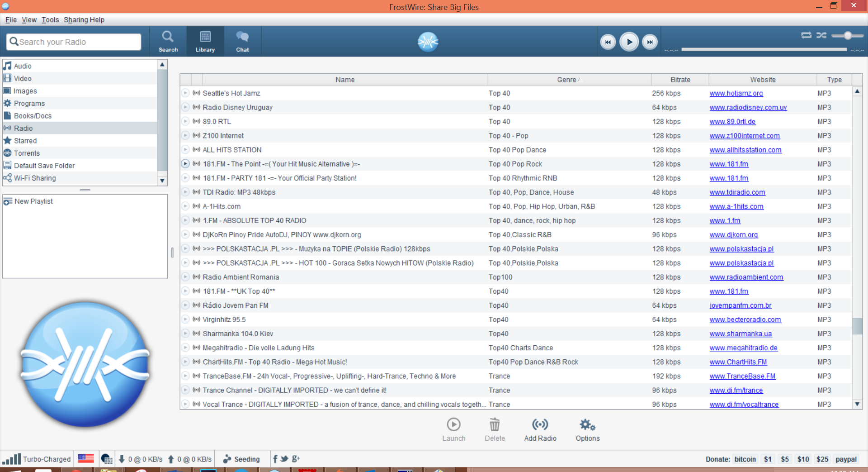Click the Add Radio button

click(x=540, y=429)
